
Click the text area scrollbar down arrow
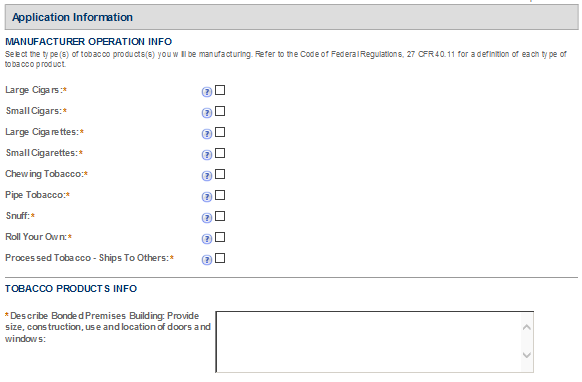[527, 355]
